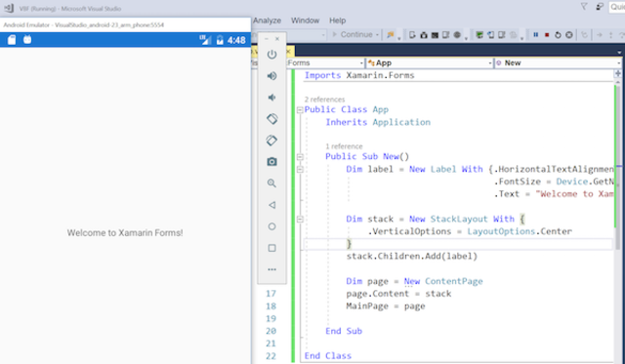The width and height of the screenshot is (625, 364).
Task: Collapse the Public Sub New region
Action: pyautogui.click(x=300, y=157)
